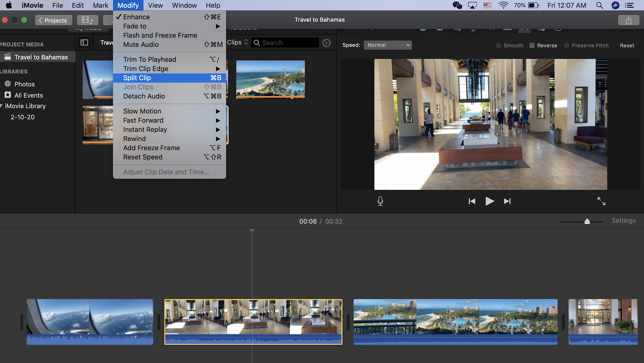Choose Mute Audio menu item

click(169, 45)
